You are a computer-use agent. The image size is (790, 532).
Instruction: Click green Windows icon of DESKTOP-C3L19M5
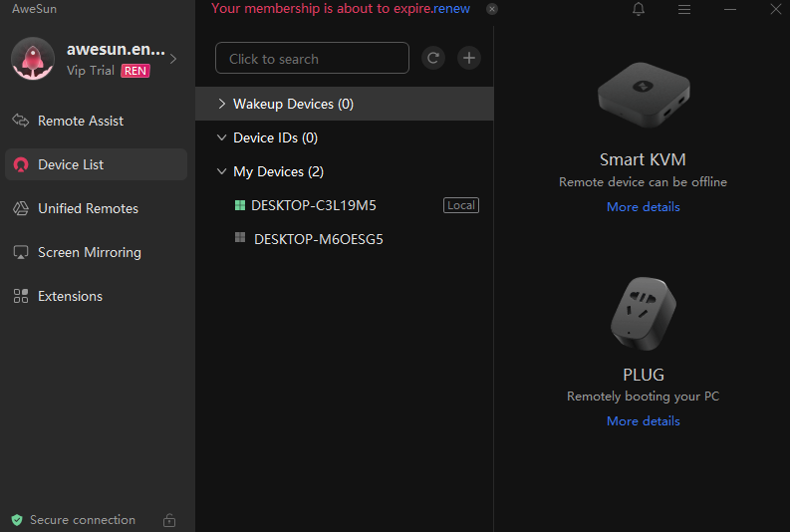point(240,205)
